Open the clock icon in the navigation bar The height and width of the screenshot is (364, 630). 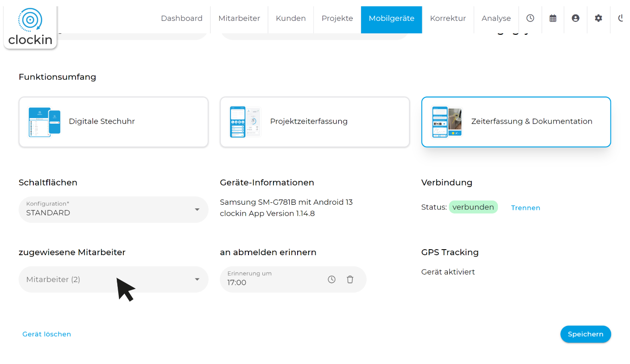(x=530, y=18)
